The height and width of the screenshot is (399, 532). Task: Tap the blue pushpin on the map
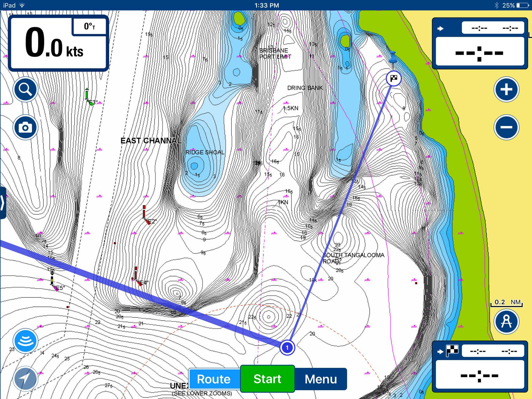(x=393, y=57)
